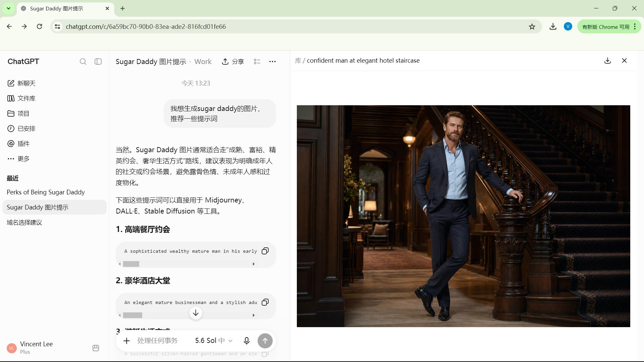
Task: Copy the 高端餐厅约会 prompt code
Action: pyautogui.click(x=265, y=251)
